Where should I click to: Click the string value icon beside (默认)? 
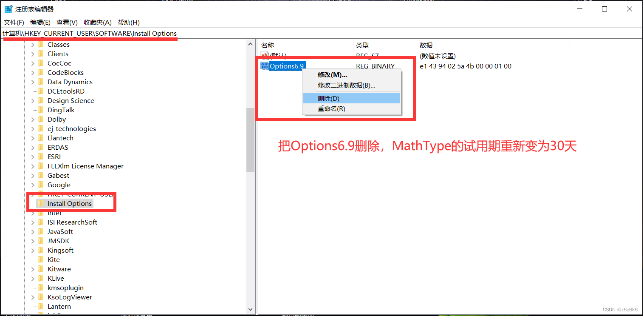264,56
